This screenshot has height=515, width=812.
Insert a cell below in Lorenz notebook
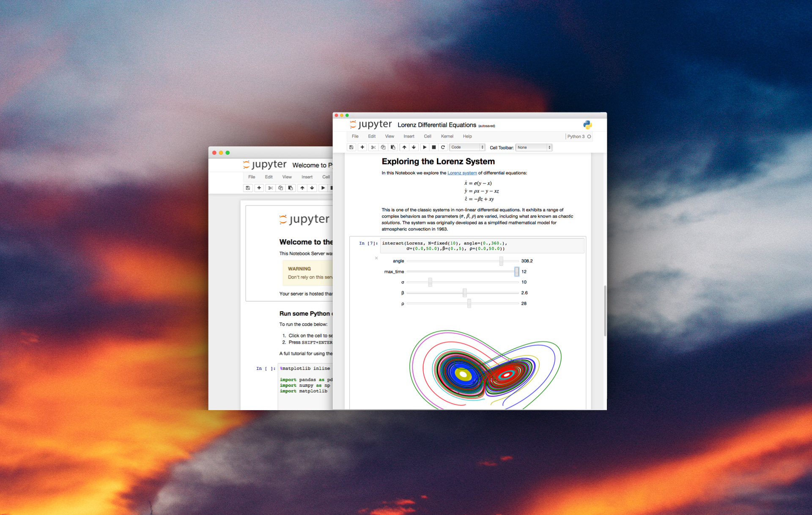click(x=362, y=147)
